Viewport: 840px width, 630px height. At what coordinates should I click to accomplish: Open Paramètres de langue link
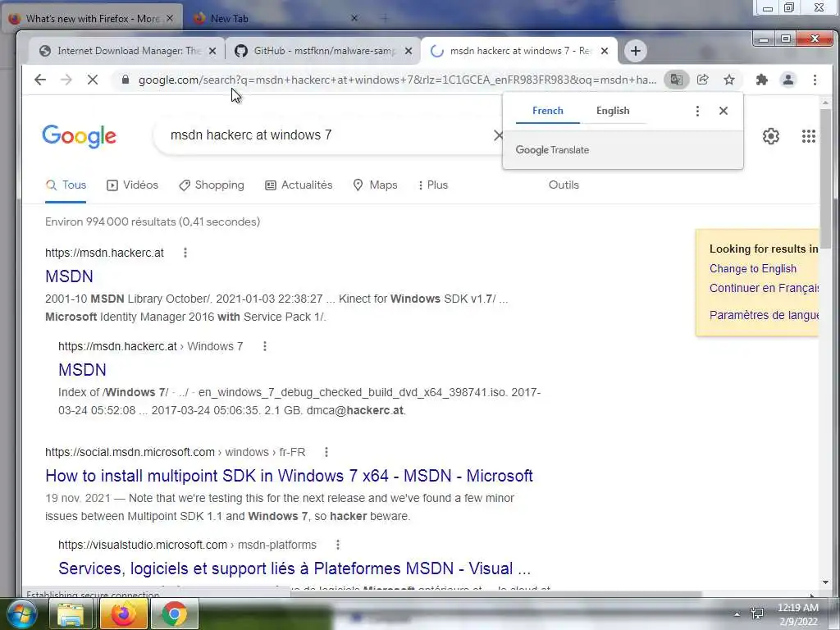tap(764, 315)
